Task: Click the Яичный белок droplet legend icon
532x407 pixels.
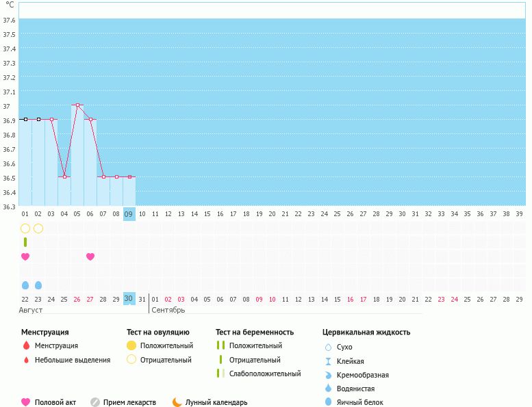Action: click(328, 402)
